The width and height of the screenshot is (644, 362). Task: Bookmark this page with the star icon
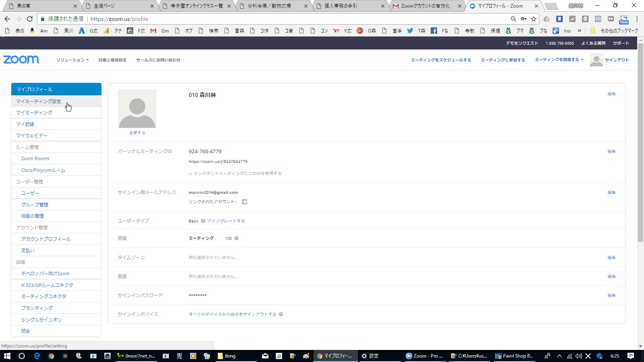534,19
